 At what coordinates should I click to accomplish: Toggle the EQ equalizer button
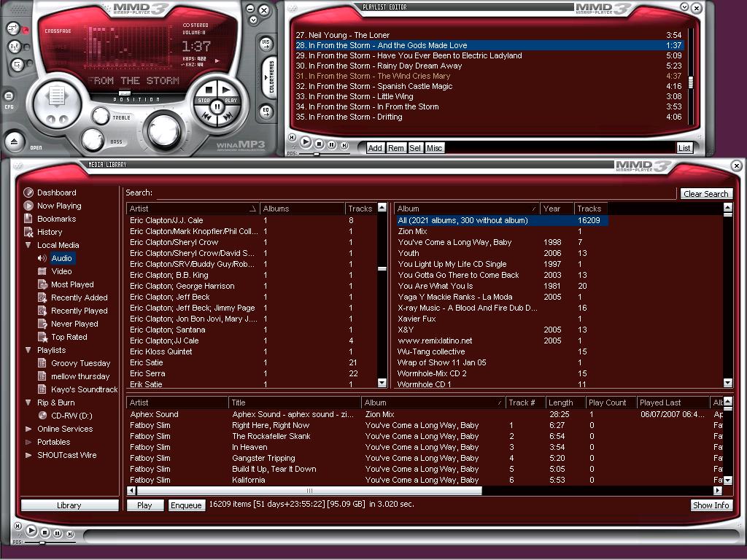tap(266, 112)
